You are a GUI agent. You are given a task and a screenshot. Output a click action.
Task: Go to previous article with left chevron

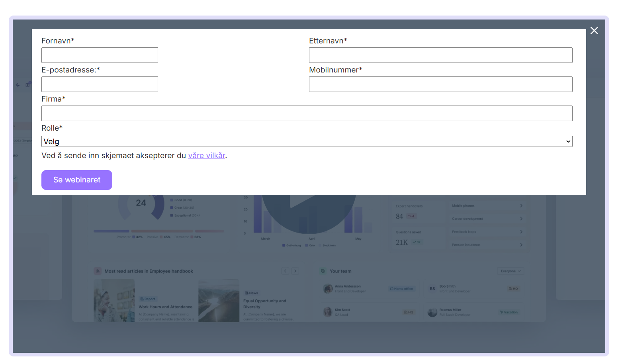(x=285, y=271)
